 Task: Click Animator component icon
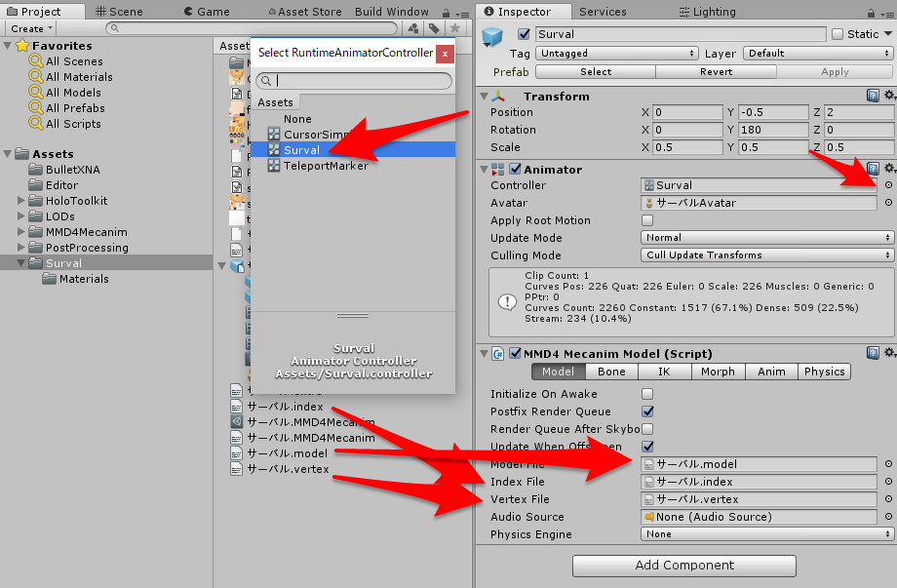(x=497, y=170)
